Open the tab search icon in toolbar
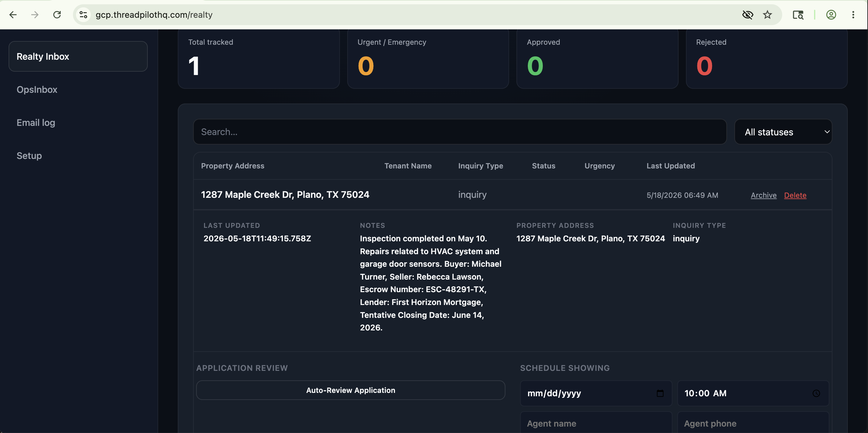868x433 pixels. [x=798, y=15]
